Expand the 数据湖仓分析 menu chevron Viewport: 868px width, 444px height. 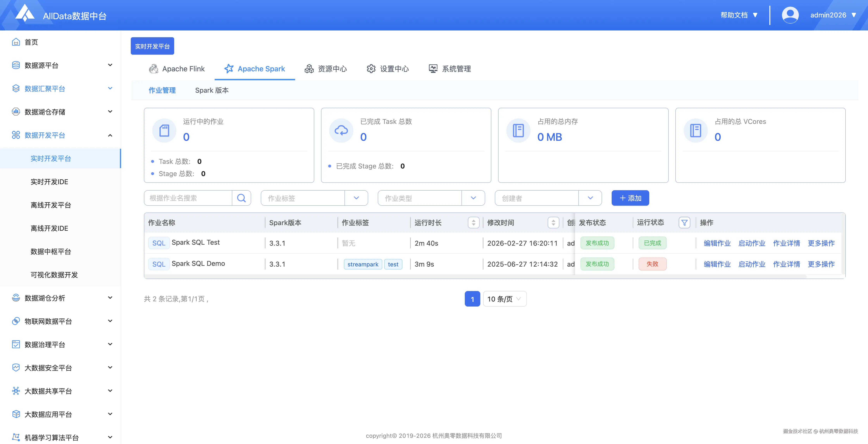[110, 297]
